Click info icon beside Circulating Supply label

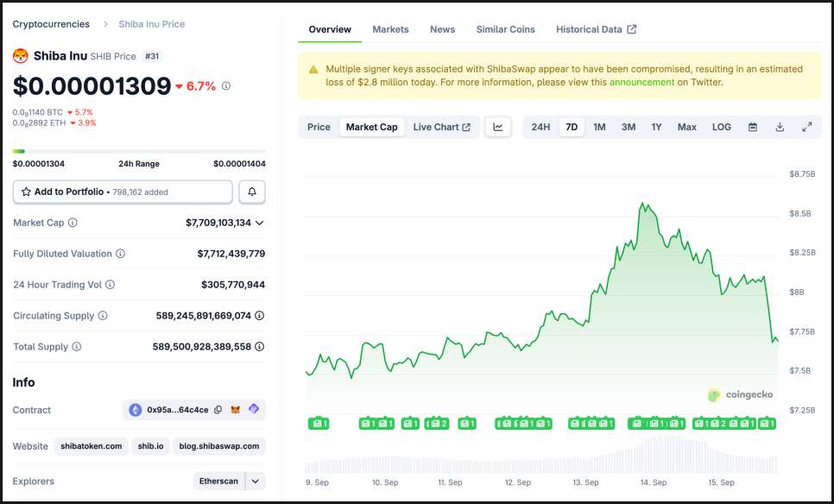click(103, 315)
